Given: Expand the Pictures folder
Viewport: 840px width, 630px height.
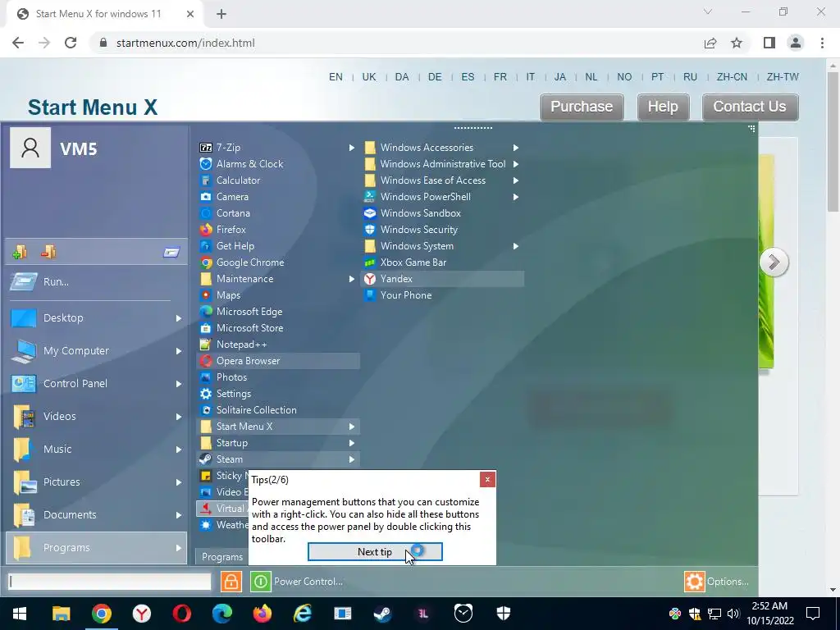Looking at the screenshot, I should tap(97, 482).
